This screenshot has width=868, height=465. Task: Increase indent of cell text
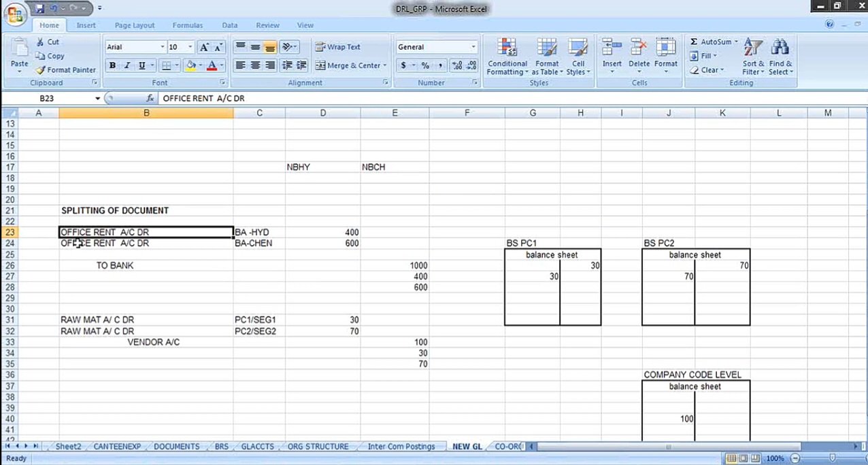pyautogui.click(x=301, y=65)
